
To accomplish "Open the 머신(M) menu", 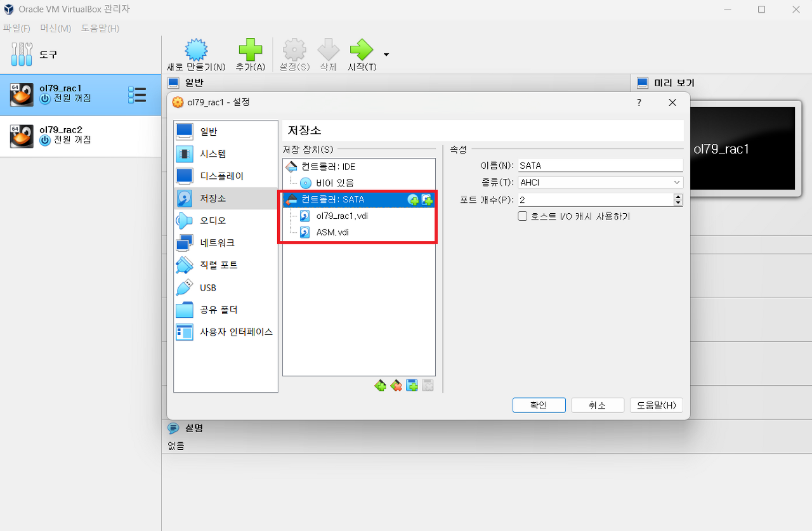I will click(x=56, y=29).
